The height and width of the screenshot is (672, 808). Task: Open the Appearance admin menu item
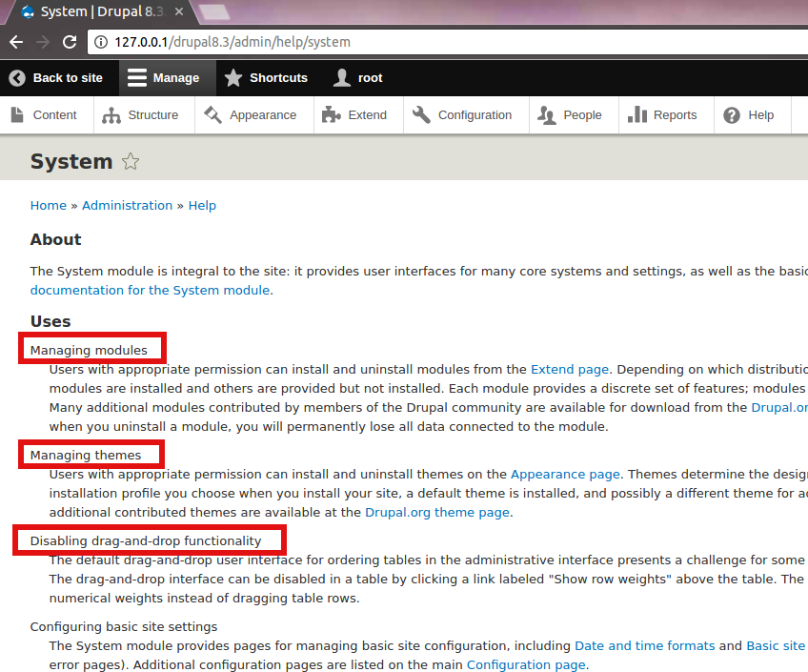click(254, 115)
